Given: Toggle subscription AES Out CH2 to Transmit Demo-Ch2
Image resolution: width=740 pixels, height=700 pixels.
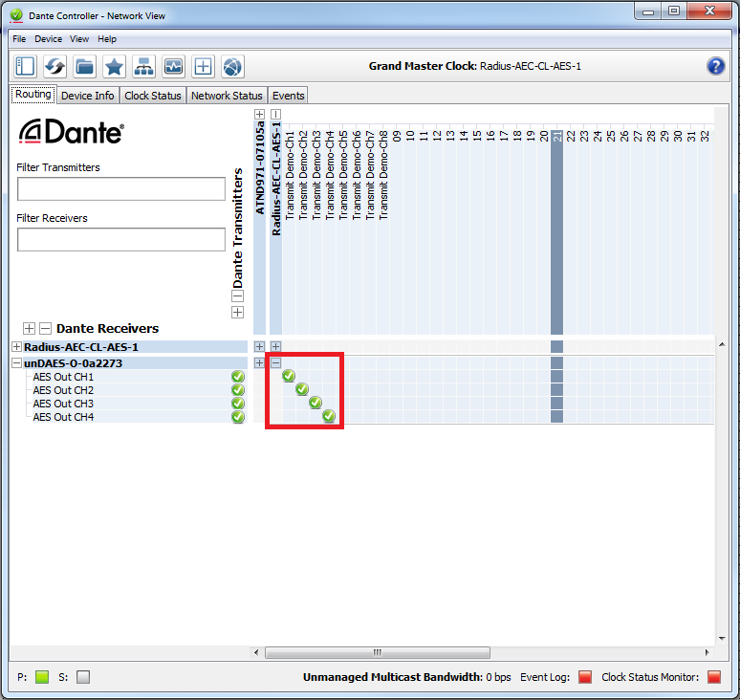Looking at the screenshot, I should click(x=302, y=389).
